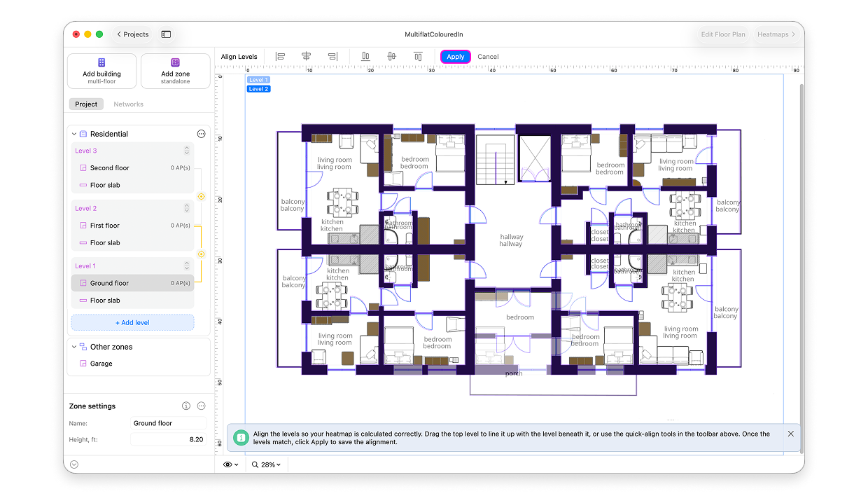This screenshot has height=496, width=868.
Task: Align levels by horizontal centers
Action: tap(306, 57)
